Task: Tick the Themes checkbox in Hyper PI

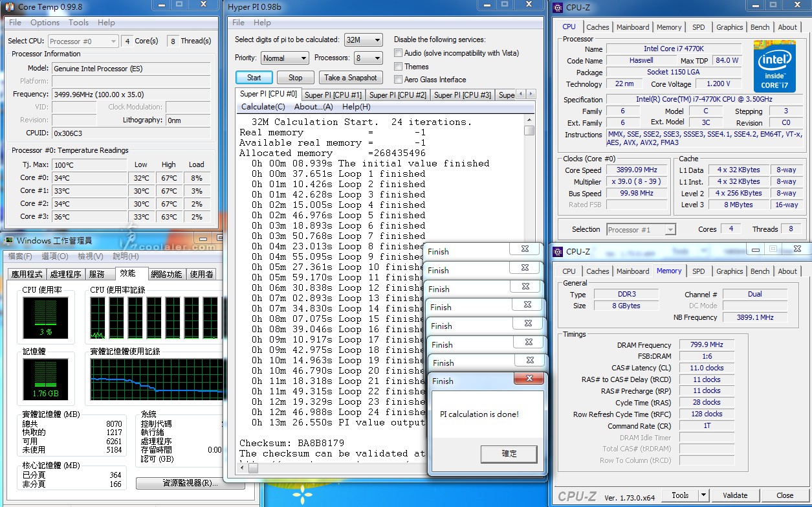Action: click(x=399, y=67)
